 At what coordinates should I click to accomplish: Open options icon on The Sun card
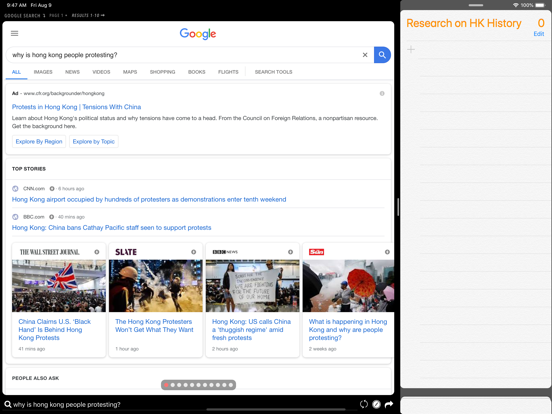pyautogui.click(x=387, y=252)
